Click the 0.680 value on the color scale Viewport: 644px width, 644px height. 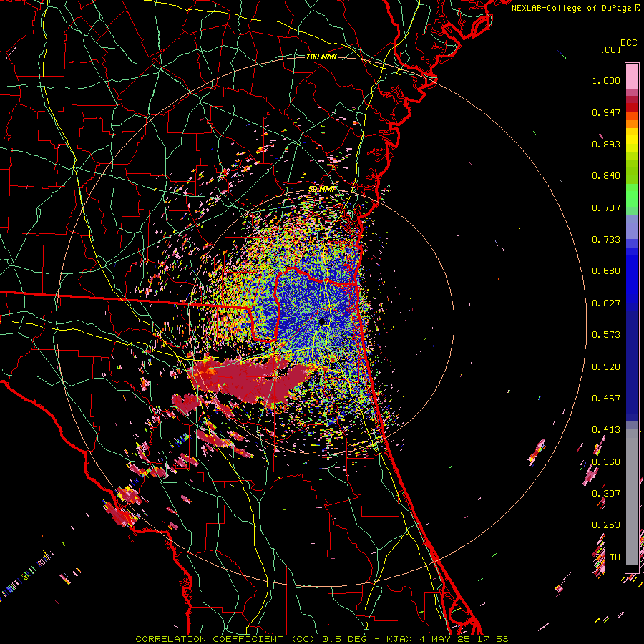[606, 271]
